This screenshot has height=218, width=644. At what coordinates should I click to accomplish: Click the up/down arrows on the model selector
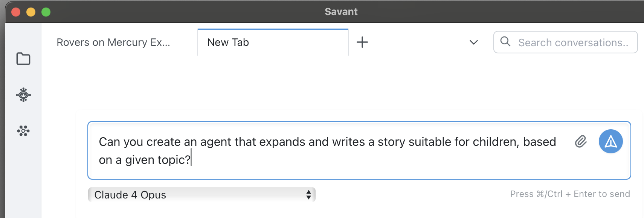coord(308,195)
